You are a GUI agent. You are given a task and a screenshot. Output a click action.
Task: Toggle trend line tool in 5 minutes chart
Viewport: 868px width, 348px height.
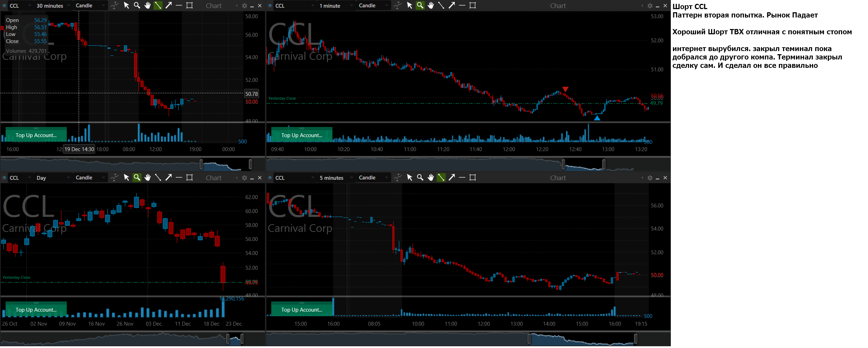point(441,178)
